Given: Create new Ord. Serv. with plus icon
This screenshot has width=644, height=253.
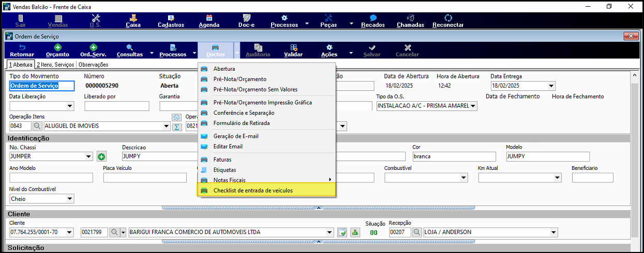Looking at the screenshot, I should coord(93,51).
